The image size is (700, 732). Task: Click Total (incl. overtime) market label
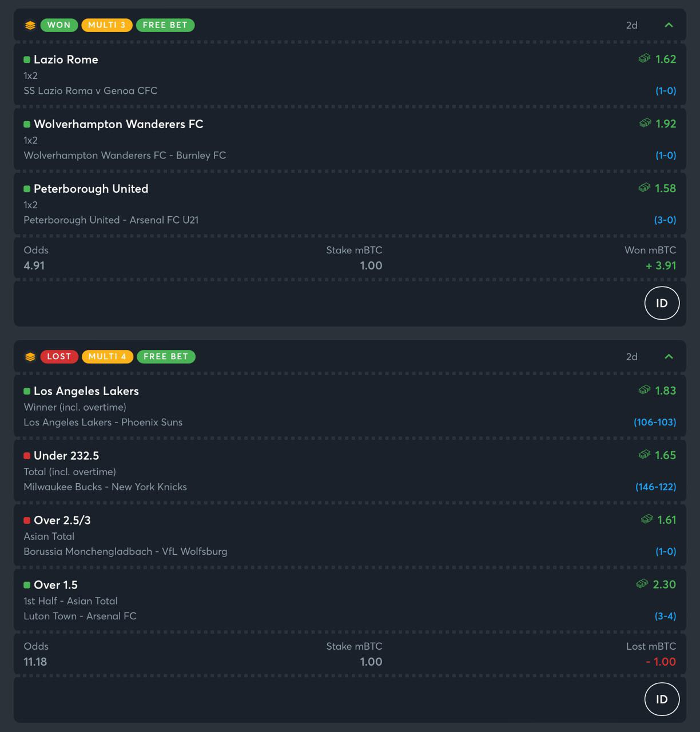click(x=70, y=472)
